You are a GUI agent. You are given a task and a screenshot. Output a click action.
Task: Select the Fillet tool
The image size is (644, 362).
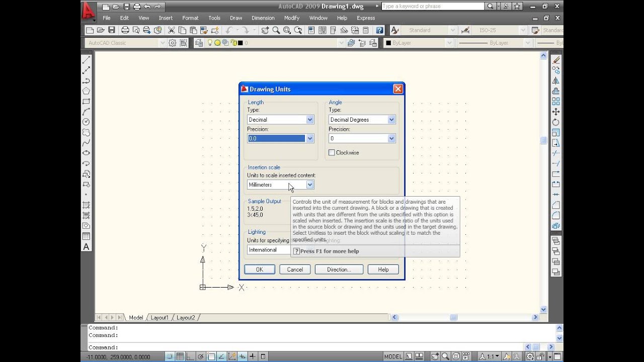point(556,215)
